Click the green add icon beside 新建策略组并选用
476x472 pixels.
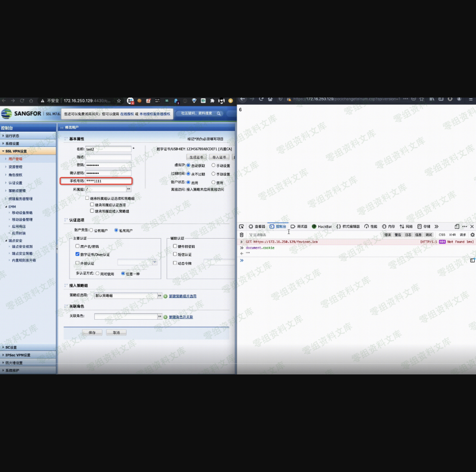click(x=165, y=296)
